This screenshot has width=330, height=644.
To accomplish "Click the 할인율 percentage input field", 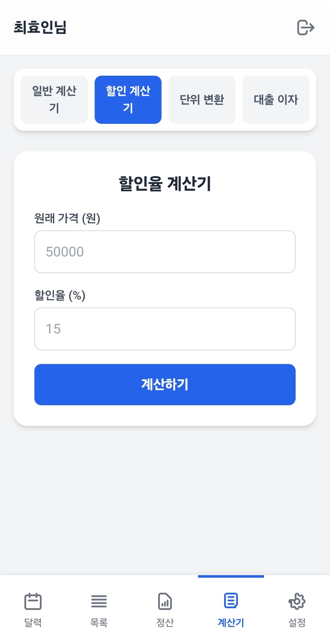I will coord(165,329).
